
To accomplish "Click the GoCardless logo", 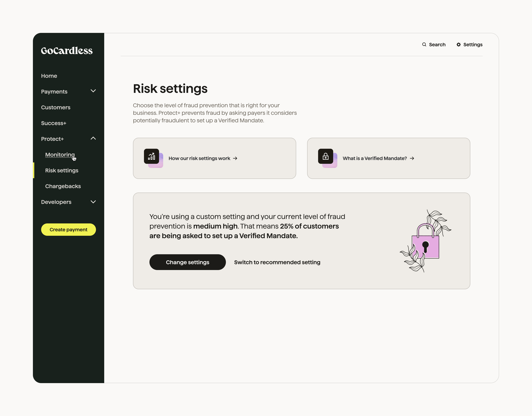I will coord(66,51).
